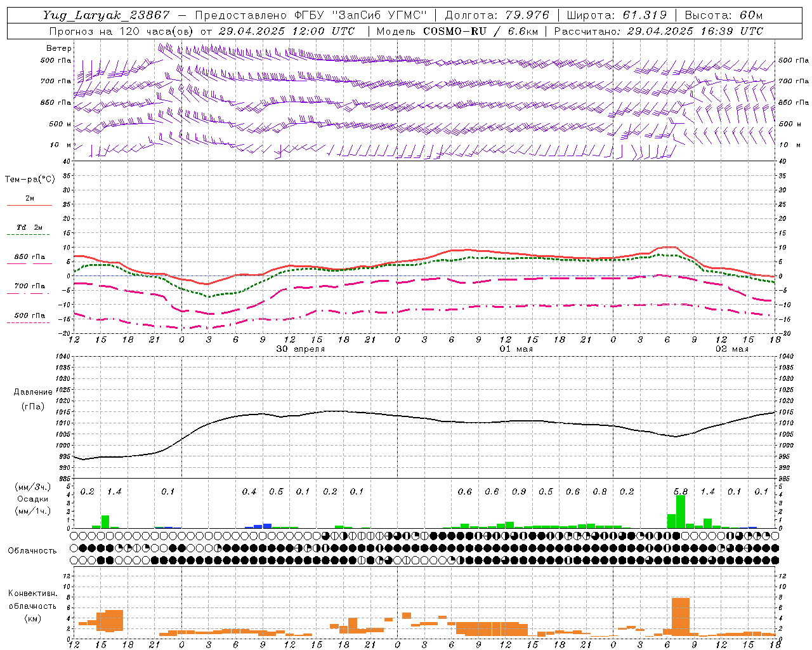Click the Конвективн. облачность (км) label
812x650 pixels.
pyautogui.click(x=32, y=606)
